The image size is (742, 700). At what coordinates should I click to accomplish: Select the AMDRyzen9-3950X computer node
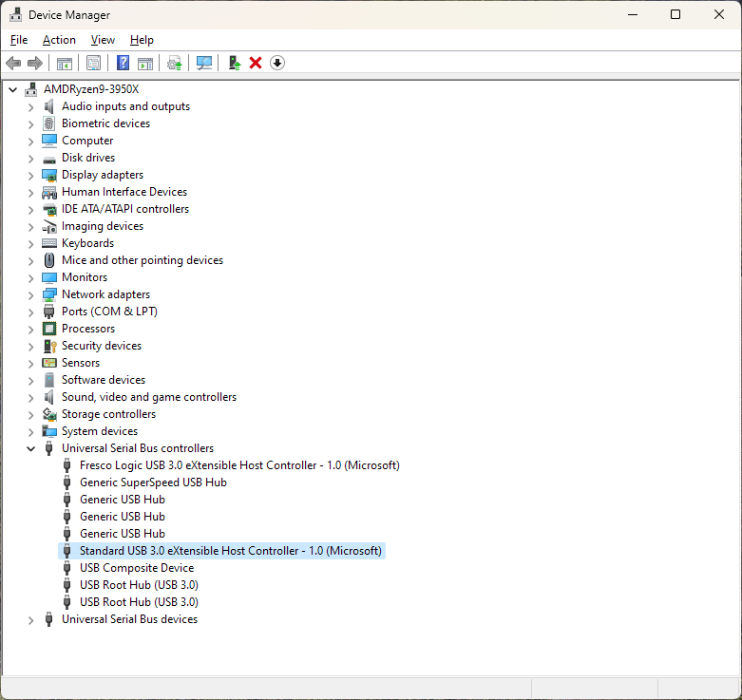[x=91, y=89]
